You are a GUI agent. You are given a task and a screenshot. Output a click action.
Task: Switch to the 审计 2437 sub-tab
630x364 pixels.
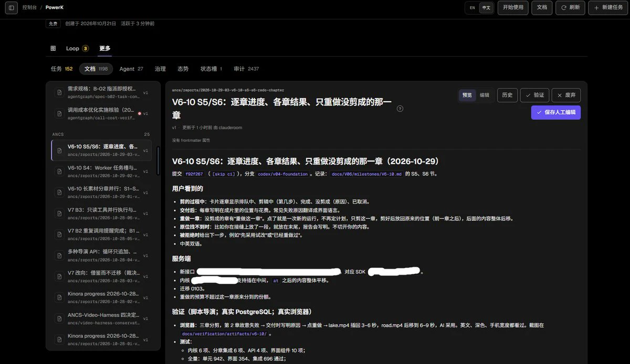(x=246, y=69)
